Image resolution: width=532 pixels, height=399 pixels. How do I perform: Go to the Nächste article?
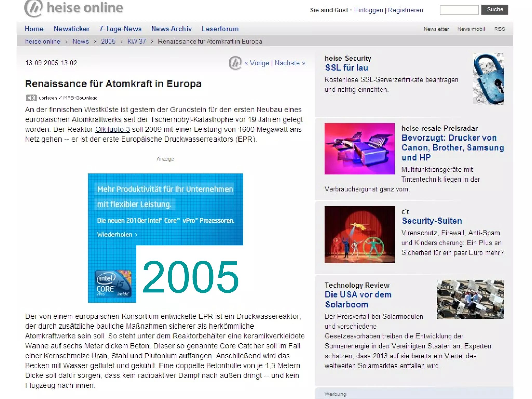tap(290, 63)
